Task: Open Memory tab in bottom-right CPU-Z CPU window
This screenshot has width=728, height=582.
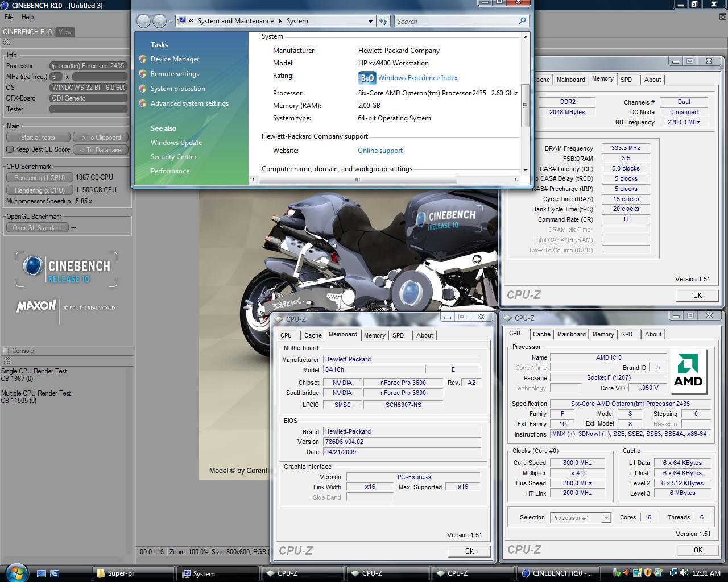Action: pos(603,334)
